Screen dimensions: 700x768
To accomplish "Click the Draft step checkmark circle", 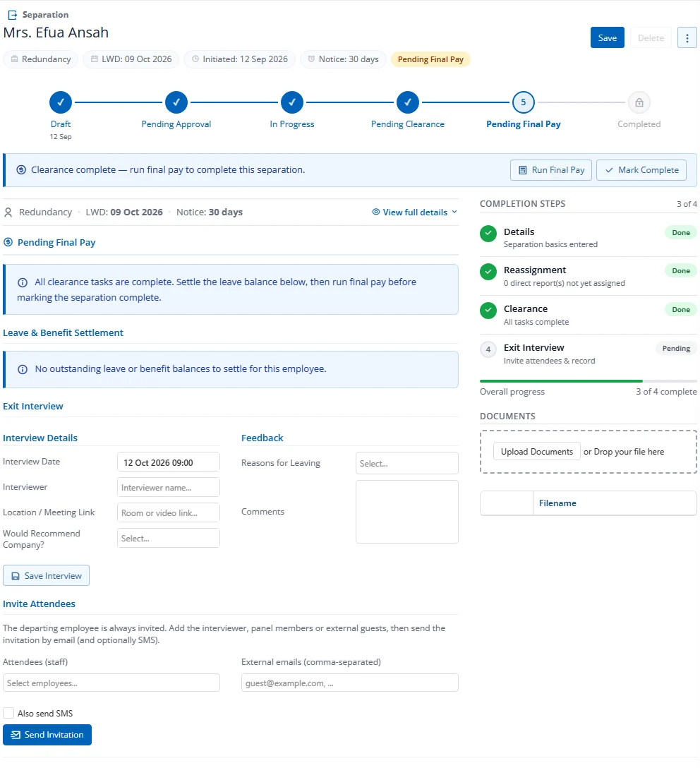I will (61, 102).
